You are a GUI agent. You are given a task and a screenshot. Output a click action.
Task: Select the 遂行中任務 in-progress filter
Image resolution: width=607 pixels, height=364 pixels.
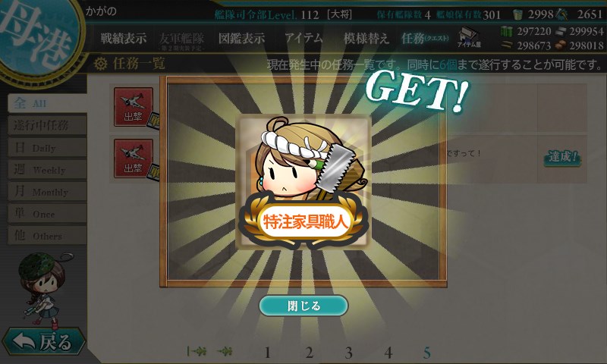click(47, 125)
